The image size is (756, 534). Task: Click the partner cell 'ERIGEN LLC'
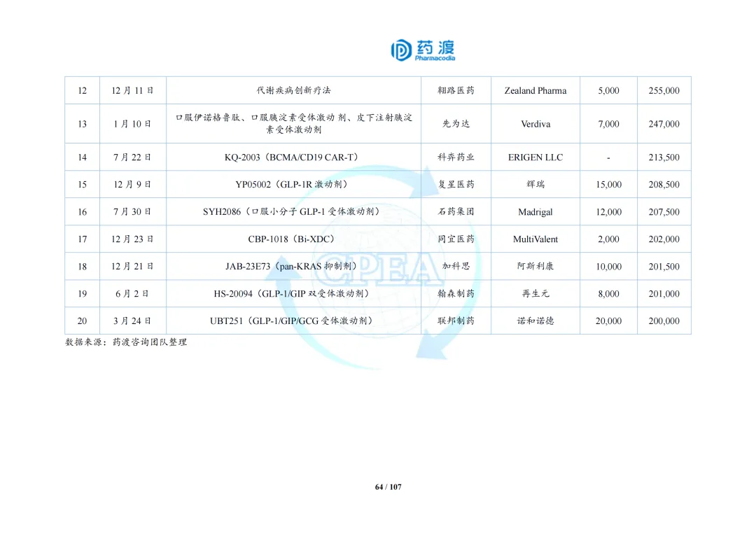(535, 157)
